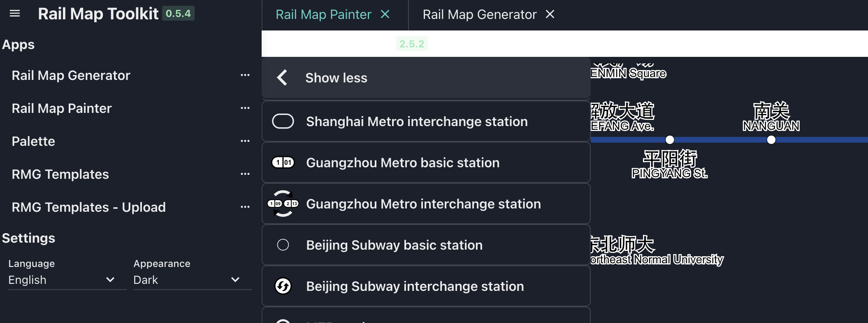Open the ellipsis menu for Rail Map Painter
This screenshot has height=323, width=868.
[246, 108]
